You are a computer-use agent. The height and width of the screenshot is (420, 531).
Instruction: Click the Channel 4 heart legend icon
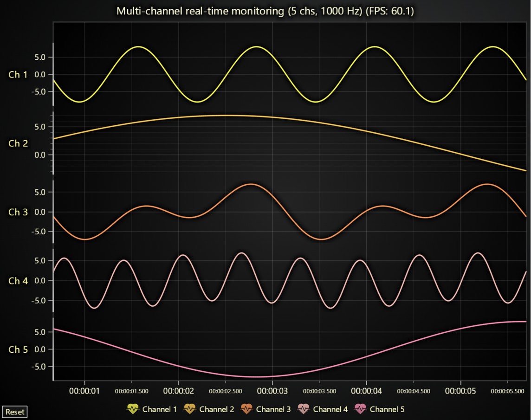(304, 409)
